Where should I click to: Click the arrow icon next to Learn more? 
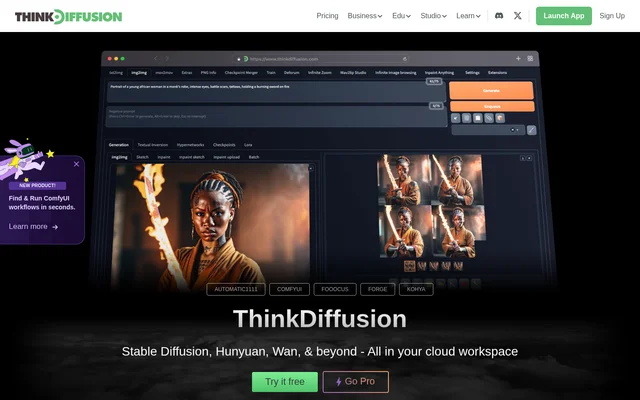coord(55,227)
